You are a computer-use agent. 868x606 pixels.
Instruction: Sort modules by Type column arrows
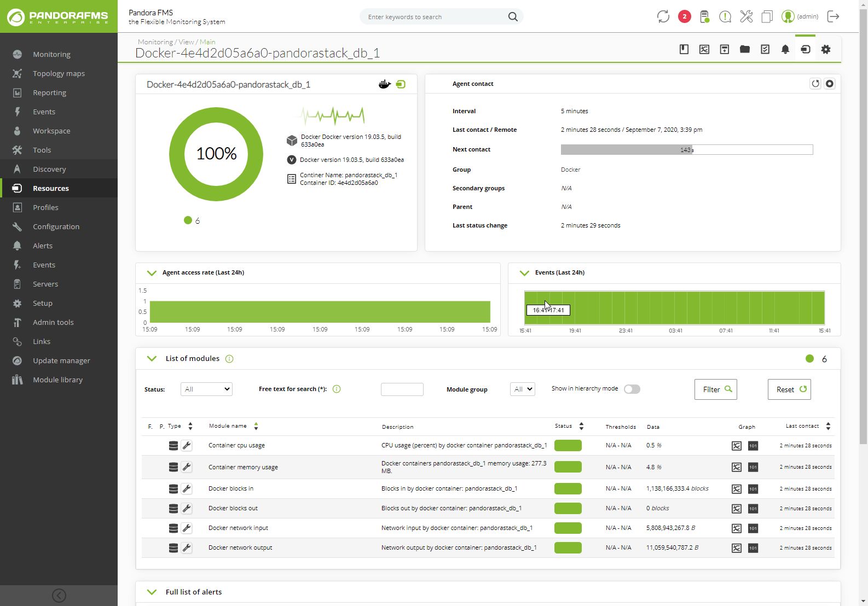pyautogui.click(x=190, y=426)
